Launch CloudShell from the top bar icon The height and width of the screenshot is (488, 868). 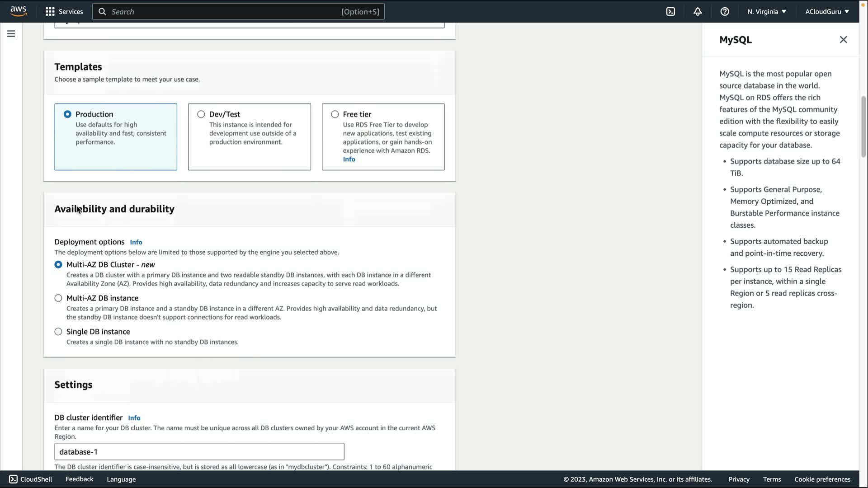click(x=670, y=12)
